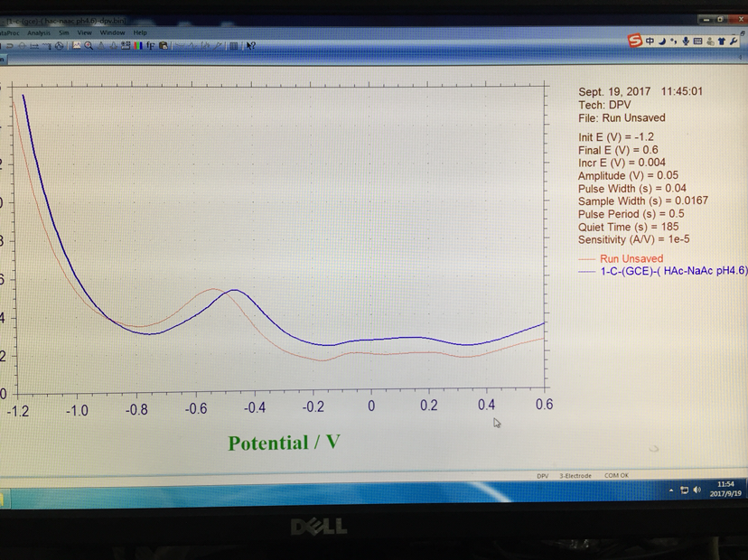Click the smoothing curve toolbar icon

180,46
